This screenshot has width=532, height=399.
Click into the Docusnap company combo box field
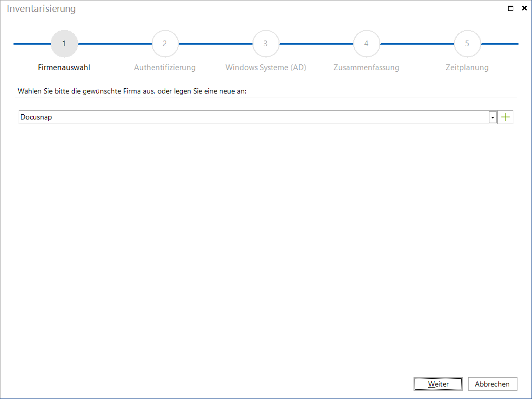[254, 117]
